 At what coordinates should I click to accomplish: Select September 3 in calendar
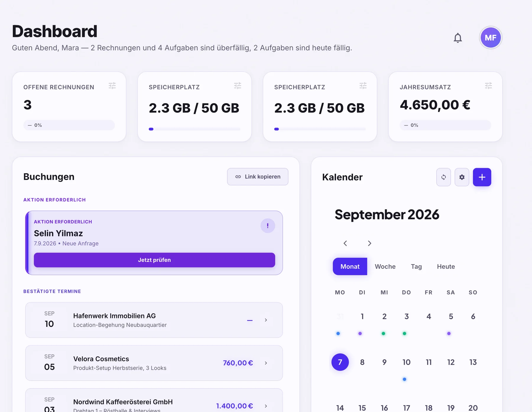406,317
